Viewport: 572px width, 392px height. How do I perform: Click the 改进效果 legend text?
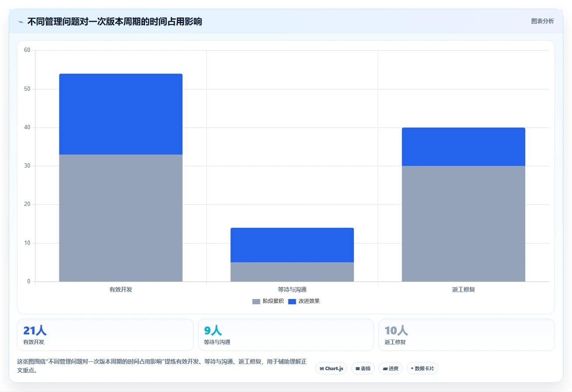coord(309,301)
